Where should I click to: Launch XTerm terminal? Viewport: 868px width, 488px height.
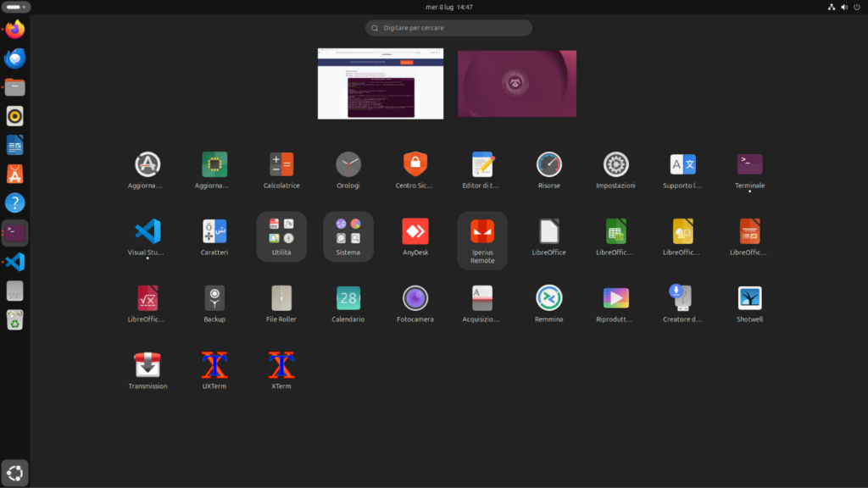281,365
